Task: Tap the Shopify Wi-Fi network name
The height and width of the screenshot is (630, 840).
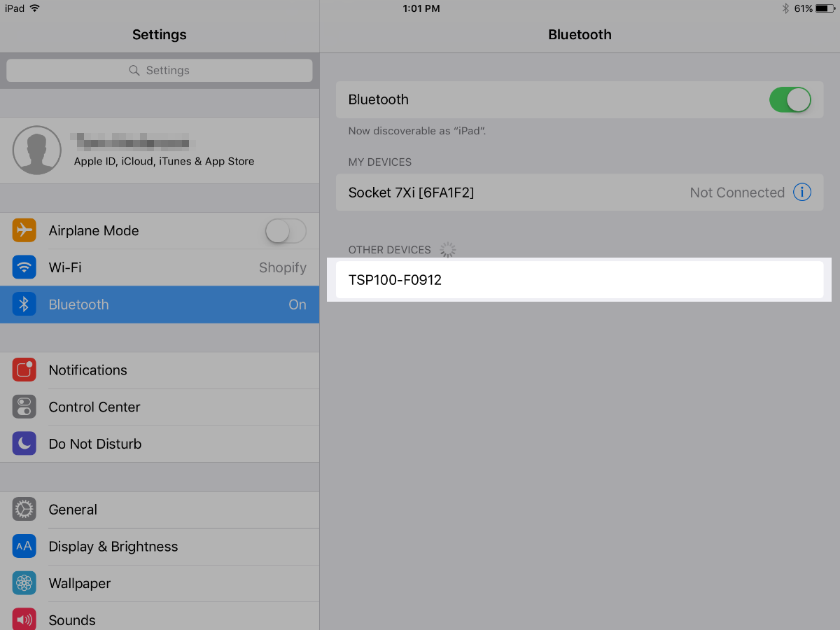Action: tap(283, 267)
